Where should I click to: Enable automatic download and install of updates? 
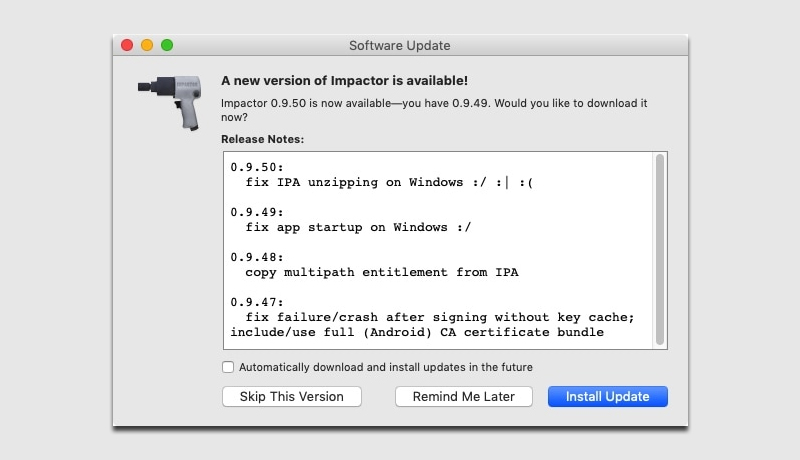(228, 367)
